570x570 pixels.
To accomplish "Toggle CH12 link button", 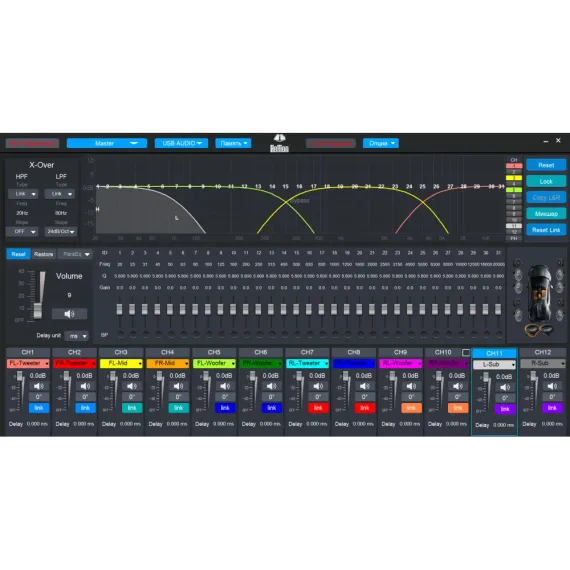I will pyautogui.click(x=552, y=408).
